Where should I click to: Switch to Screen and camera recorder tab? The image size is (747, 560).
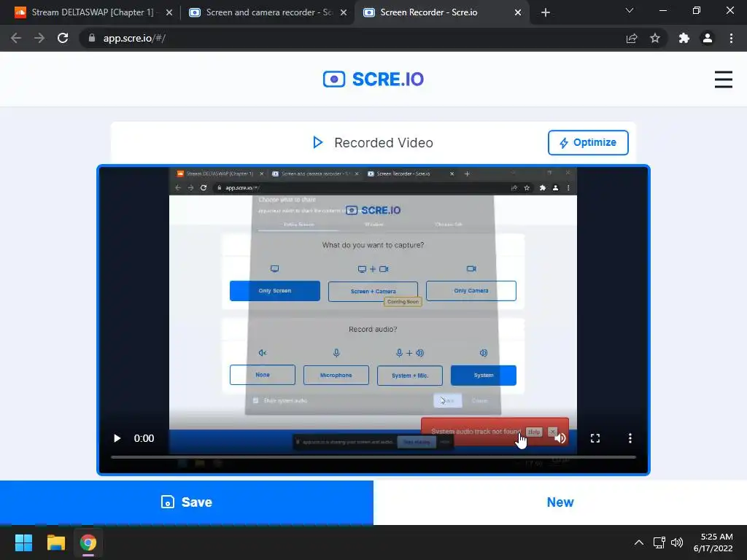[267, 12]
